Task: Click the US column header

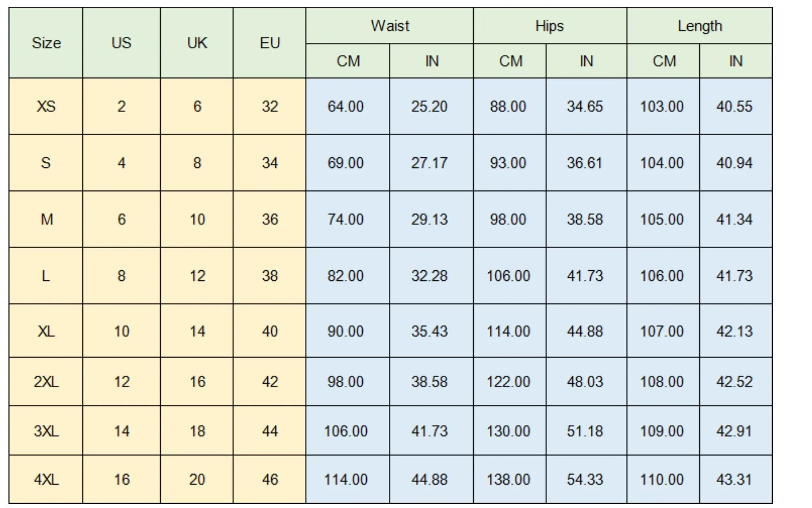Action: pos(122,43)
